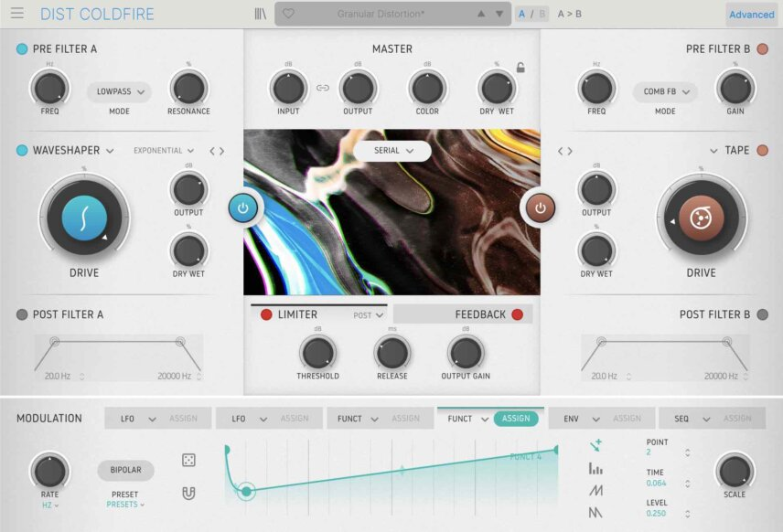Screen dimensions: 783x532
Task: Click the blue waveshaper curve icon in Drive A
Action: point(84,218)
